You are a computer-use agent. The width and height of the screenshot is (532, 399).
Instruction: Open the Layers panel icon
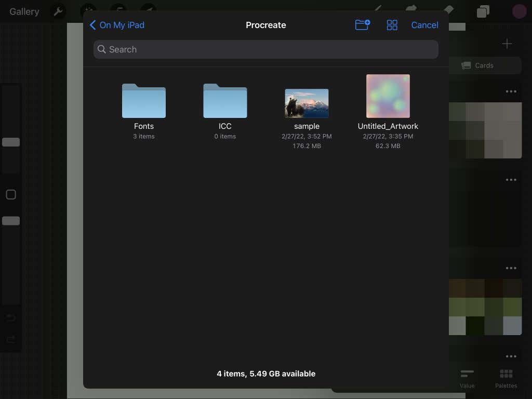pyautogui.click(x=483, y=11)
